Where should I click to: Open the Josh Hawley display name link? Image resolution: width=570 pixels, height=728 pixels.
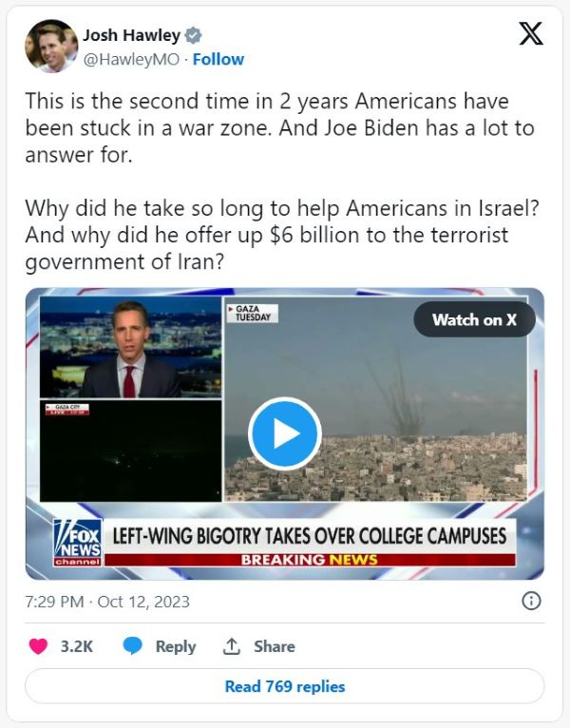coord(131,35)
